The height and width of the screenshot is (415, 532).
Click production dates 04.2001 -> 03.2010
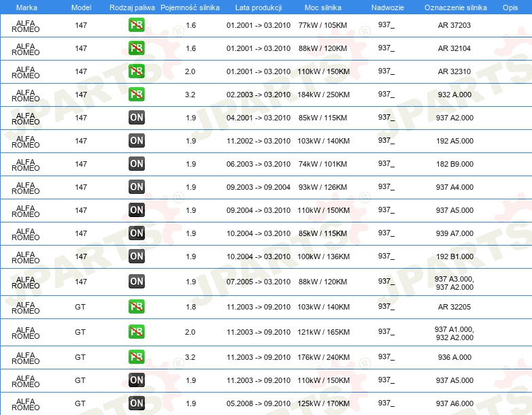click(x=259, y=118)
